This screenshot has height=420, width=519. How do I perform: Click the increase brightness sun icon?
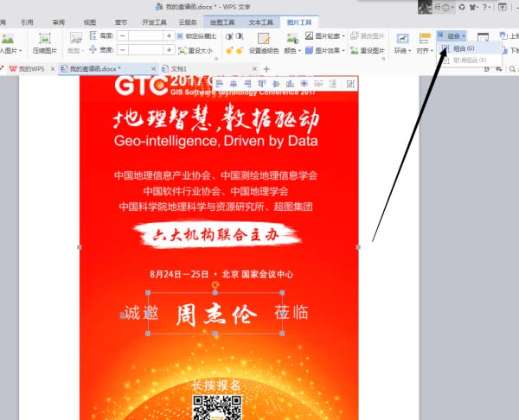pos(229,51)
